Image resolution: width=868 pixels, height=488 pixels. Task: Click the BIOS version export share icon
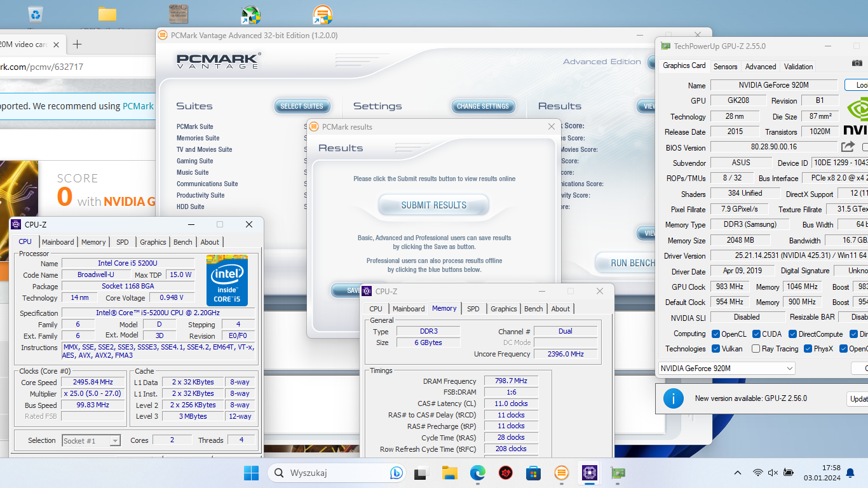coord(848,147)
